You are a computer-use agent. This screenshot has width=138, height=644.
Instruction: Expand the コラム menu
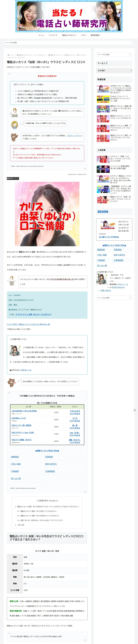(x=84, y=35)
